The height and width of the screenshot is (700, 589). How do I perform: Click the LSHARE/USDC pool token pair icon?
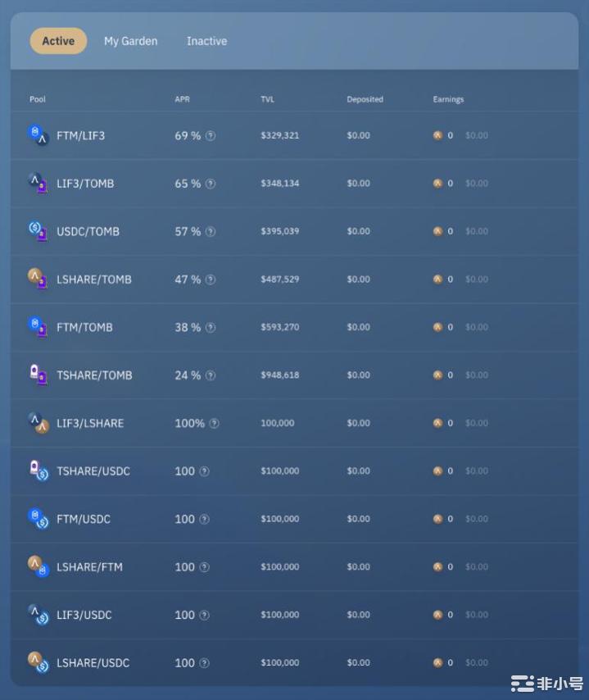pos(38,662)
